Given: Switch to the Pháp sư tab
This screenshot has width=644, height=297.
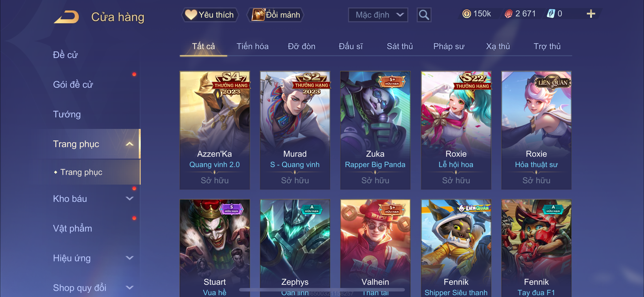Looking at the screenshot, I should pyautogui.click(x=449, y=46).
